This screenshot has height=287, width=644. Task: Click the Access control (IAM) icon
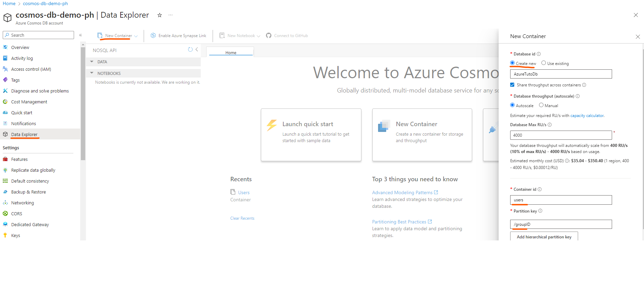(5, 69)
